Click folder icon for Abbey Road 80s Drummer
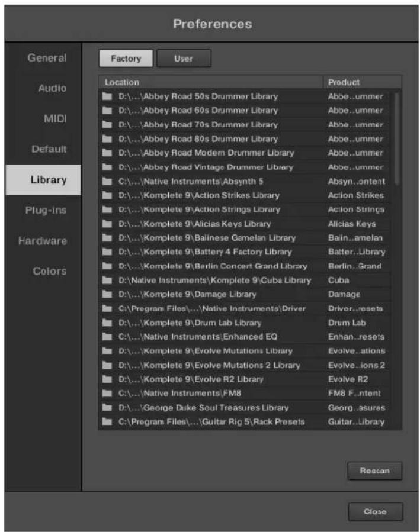The width and height of the screenshot is (420, 532). 107,138
